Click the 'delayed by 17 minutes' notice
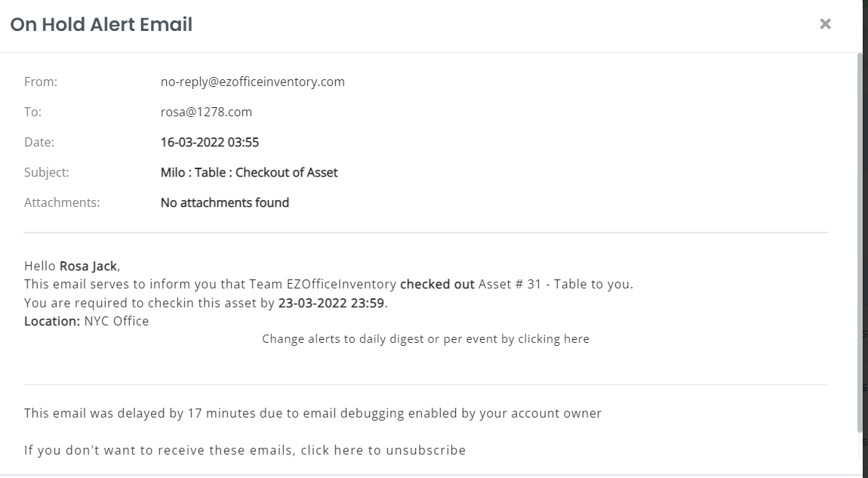Screen dimensions: 868x478 [x=312, y=413]
